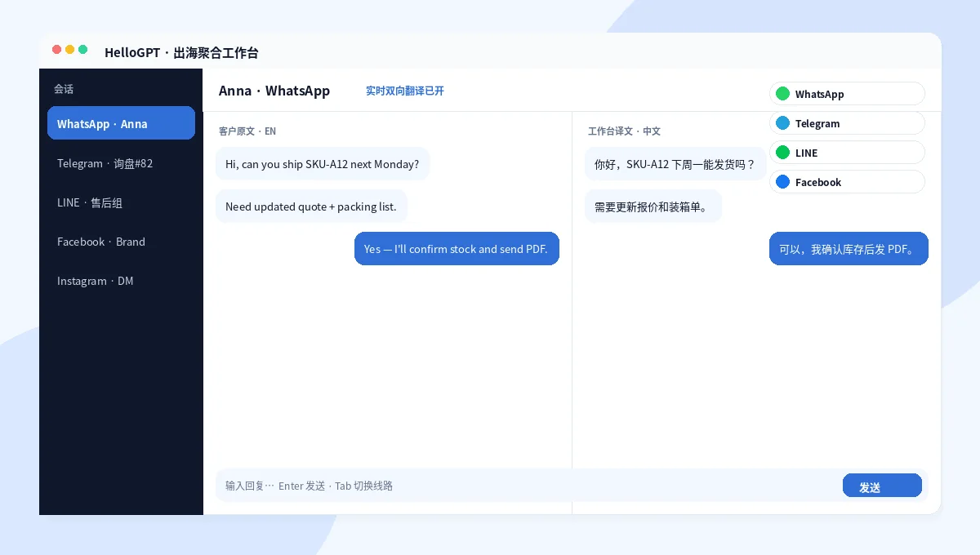Click the 工作台译文 · 中文 column header
This screenshot has height=555, width=980.
pyautogui.click(x=624, y=131)
